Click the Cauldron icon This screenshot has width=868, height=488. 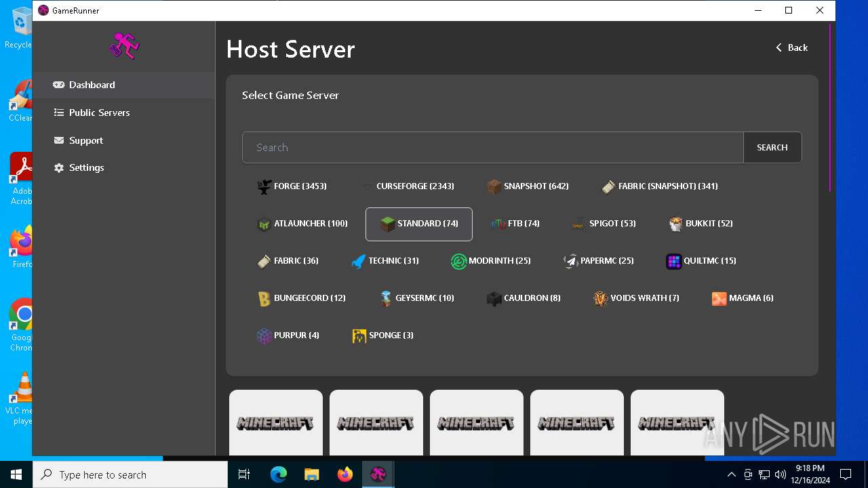coord(494,298)
